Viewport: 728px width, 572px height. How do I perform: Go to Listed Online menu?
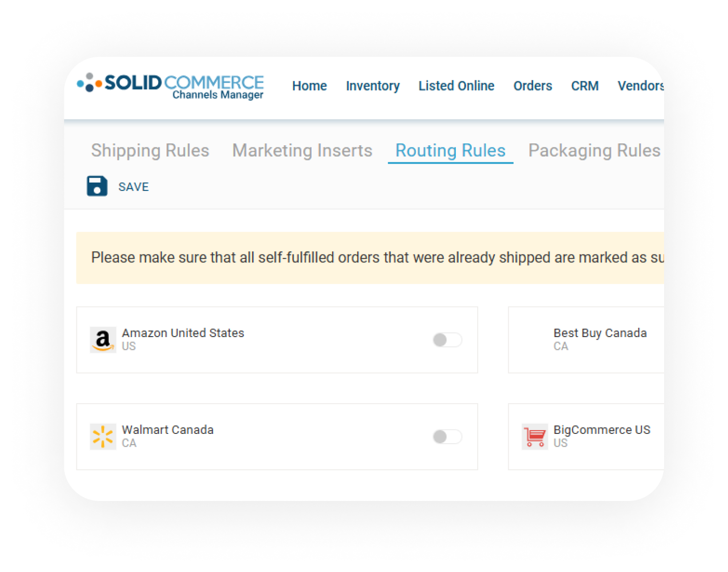(456, 86)
